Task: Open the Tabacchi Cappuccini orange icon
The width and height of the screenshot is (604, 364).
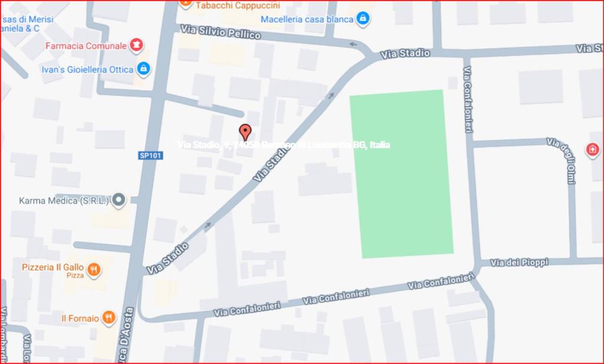Action: coord(186,4)
